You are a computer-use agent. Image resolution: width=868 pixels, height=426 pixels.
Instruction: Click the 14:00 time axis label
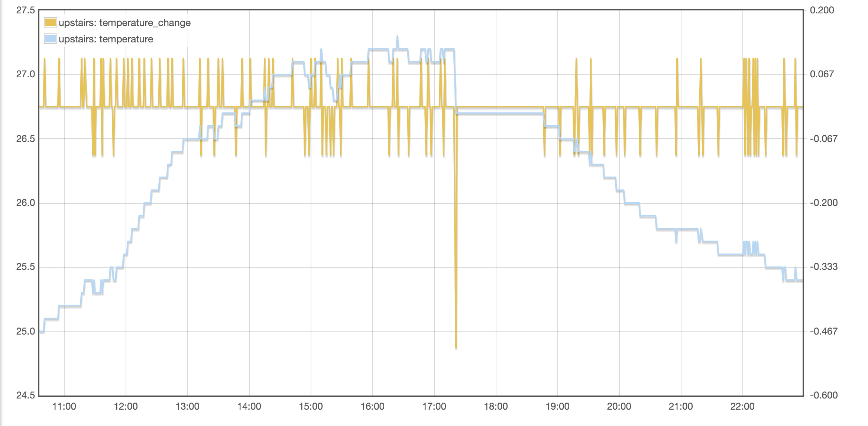(249, 407)
